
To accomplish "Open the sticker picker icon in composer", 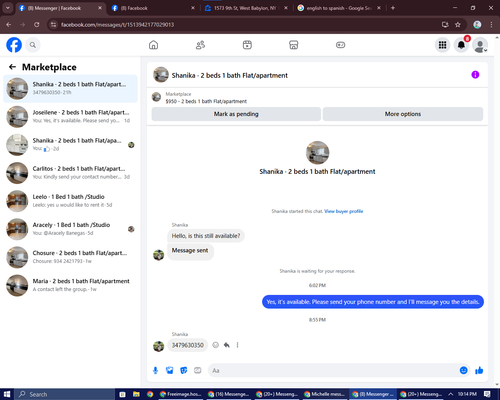I will click(184, 370).
